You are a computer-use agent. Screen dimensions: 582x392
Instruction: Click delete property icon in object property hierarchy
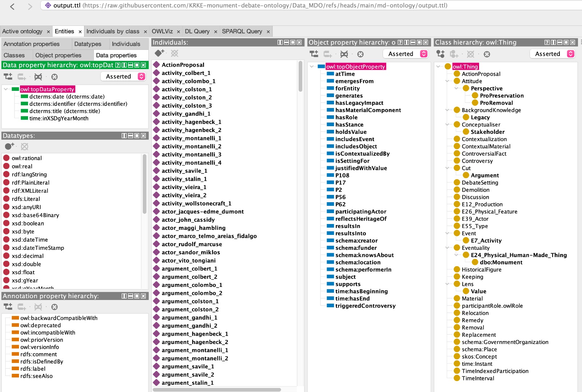[x=344, y=54]
